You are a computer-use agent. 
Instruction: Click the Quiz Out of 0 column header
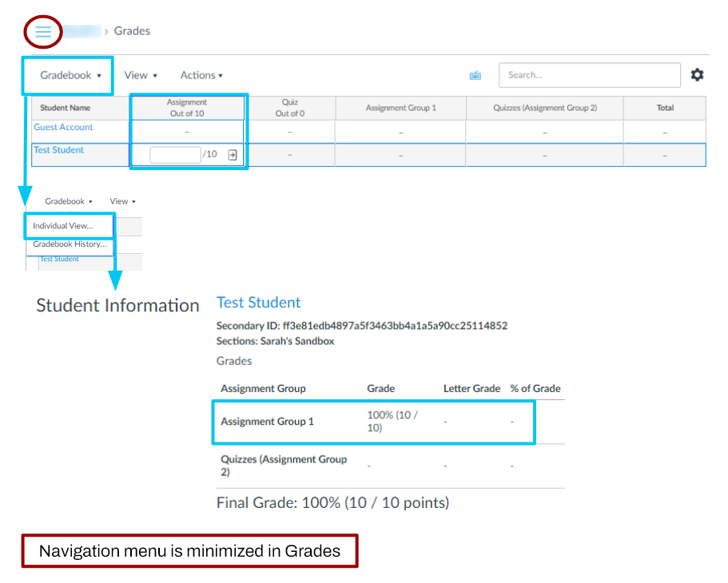[289, 108]
